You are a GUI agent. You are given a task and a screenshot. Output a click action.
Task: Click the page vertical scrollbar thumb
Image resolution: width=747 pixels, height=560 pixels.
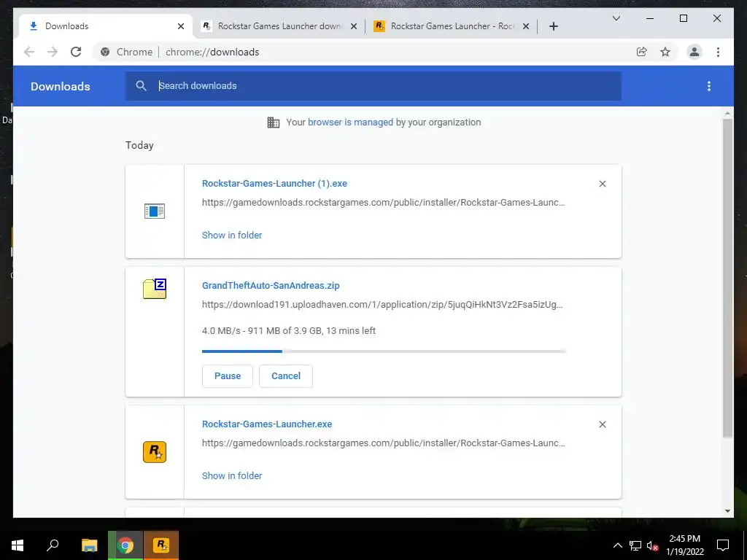point(727,278)
